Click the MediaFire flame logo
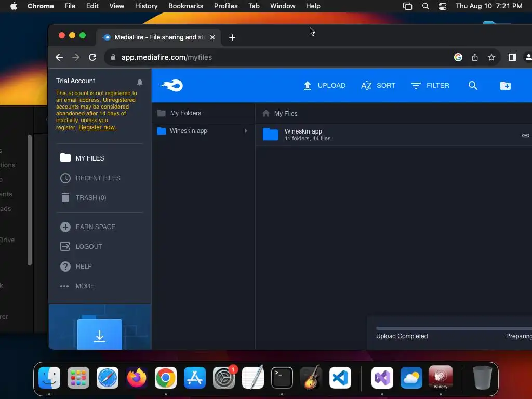This screenshot has height=399, width=532. [x=172, y=86]
